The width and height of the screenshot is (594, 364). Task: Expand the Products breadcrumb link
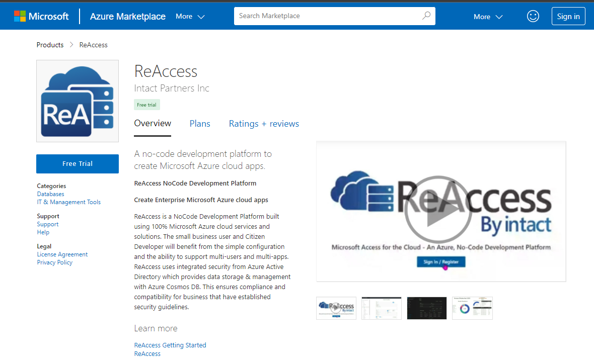click(x=50, y=45)
